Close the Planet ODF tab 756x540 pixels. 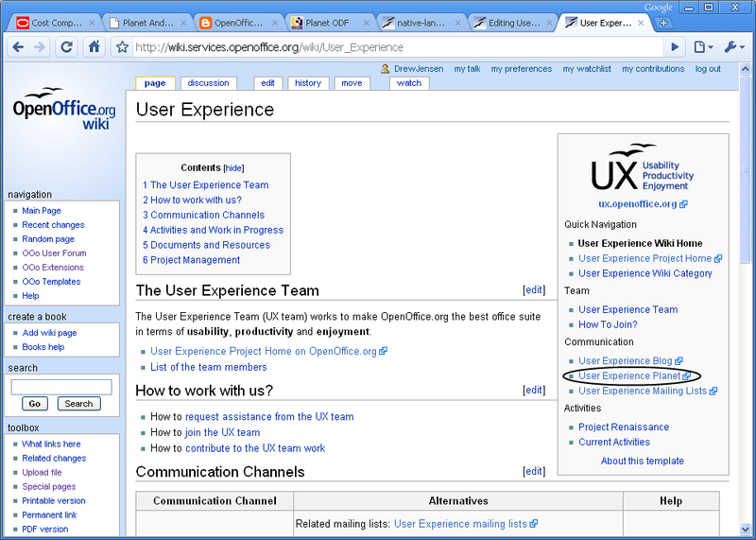[x=367, y=23]
